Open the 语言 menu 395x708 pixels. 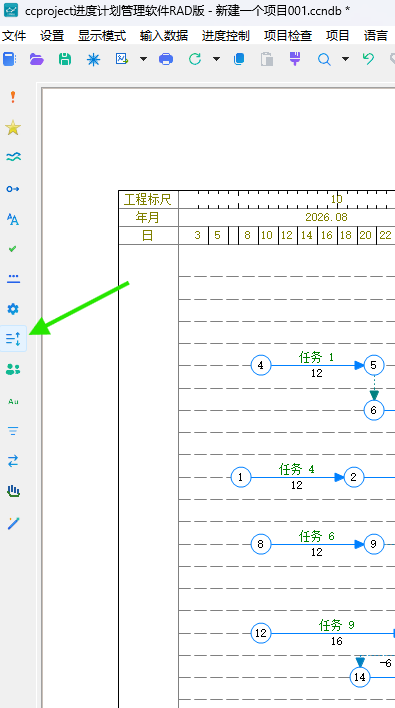click(376, 36)
